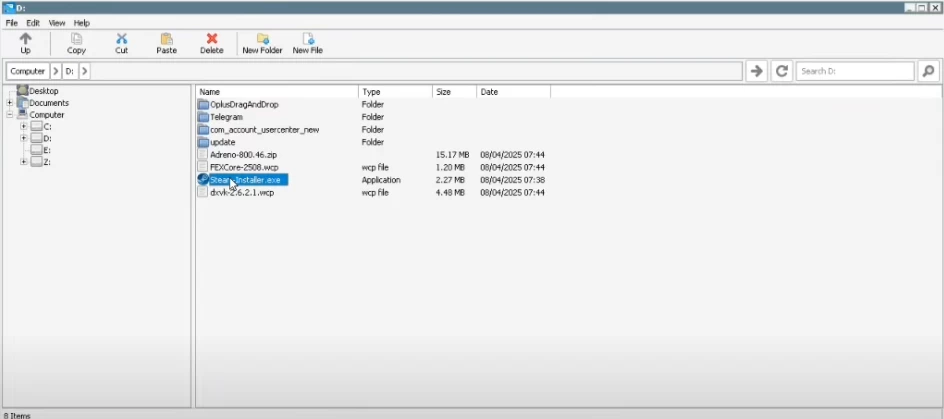Expand the C: drive tree node

[x=24, y=127]
